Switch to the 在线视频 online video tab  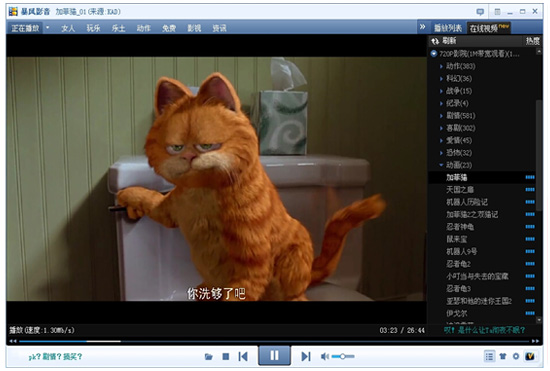click(x=489, y=28)
